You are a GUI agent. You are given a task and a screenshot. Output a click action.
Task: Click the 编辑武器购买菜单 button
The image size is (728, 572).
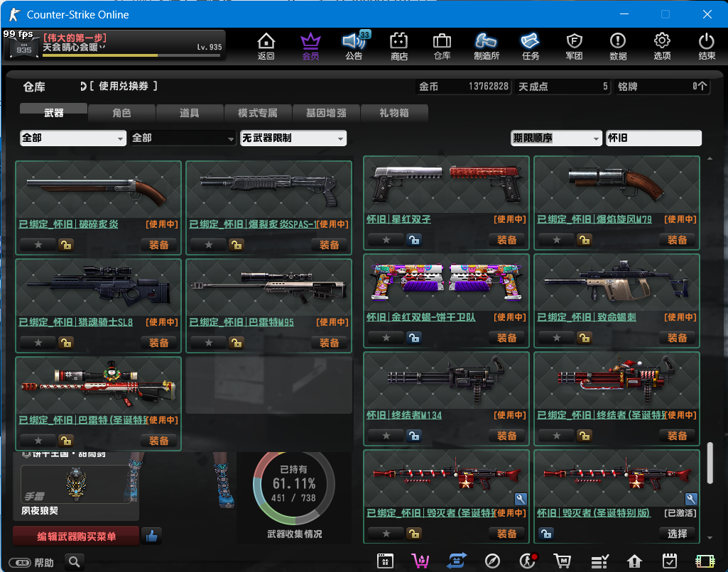(x=76, y=537)
